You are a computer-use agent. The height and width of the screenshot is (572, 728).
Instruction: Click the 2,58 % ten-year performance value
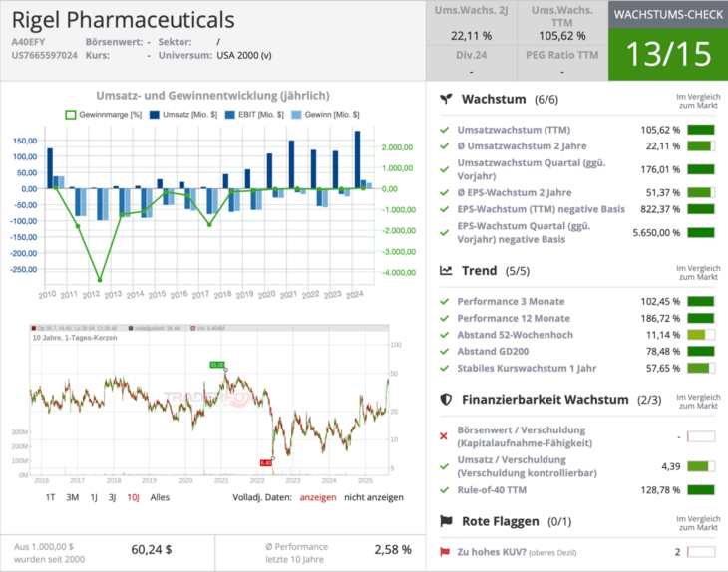(x=393, y=550)
